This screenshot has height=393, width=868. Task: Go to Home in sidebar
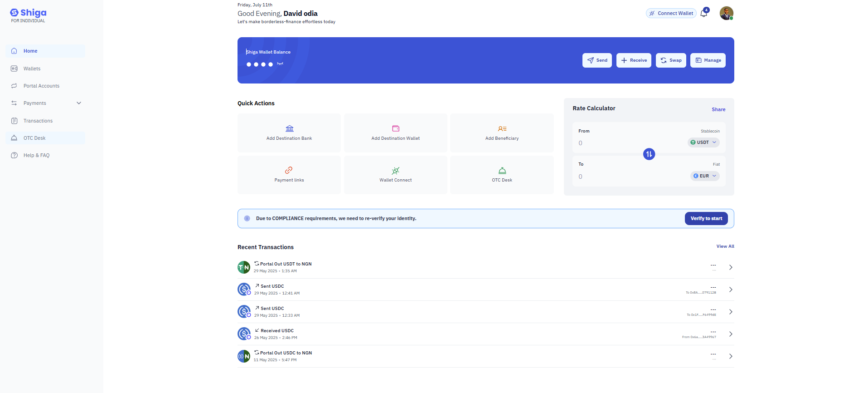coord(45,51)
